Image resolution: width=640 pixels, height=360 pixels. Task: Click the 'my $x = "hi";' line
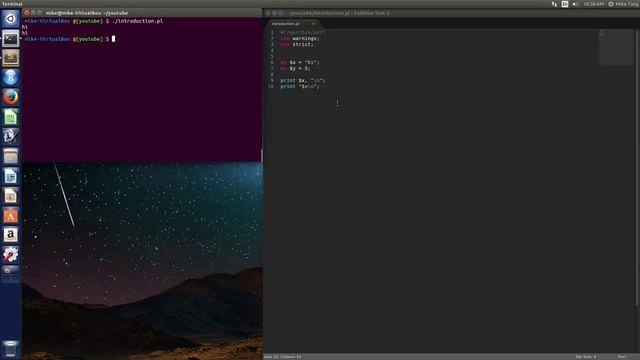(x=300, y=62)
